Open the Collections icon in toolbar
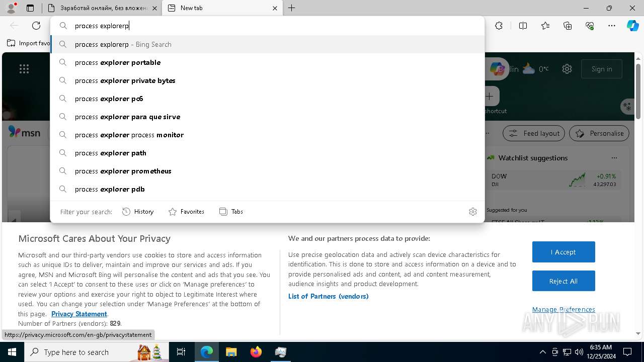 (568, 26)
